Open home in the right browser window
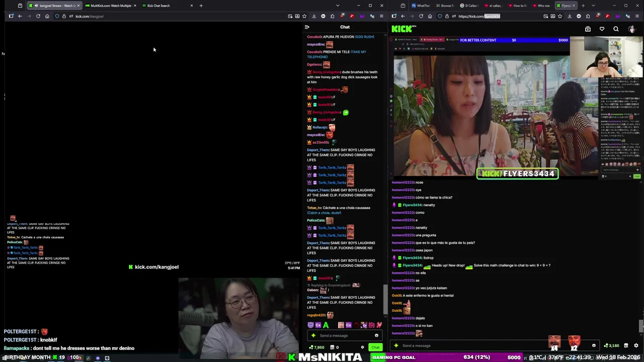 tap(430, 16)
